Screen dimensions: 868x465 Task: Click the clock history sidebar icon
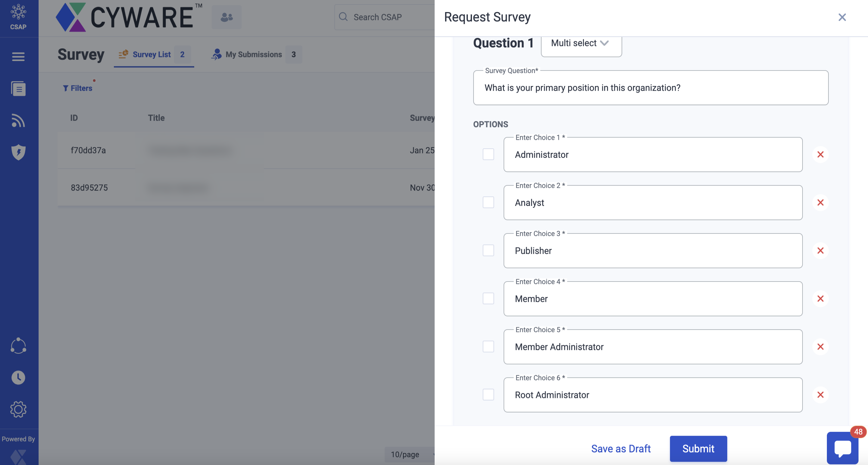(x=18, y=377)
